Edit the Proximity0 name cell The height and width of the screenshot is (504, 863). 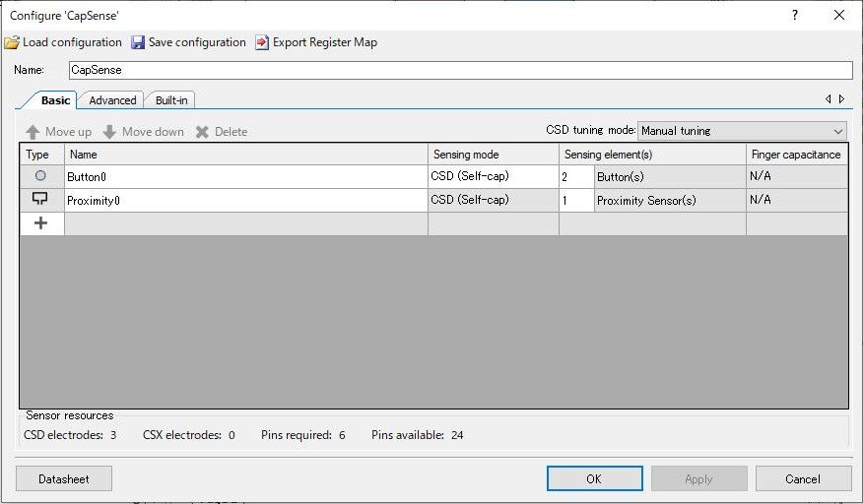(246, 200)
